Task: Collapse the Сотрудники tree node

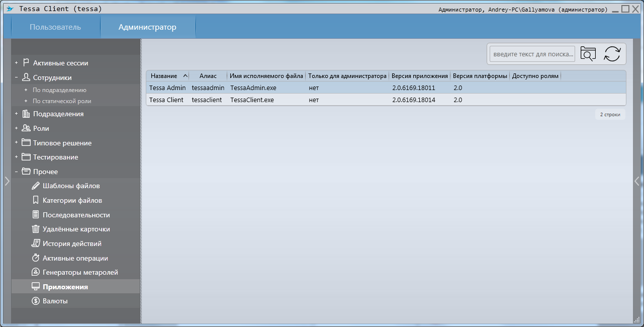Action: point(16,78)
